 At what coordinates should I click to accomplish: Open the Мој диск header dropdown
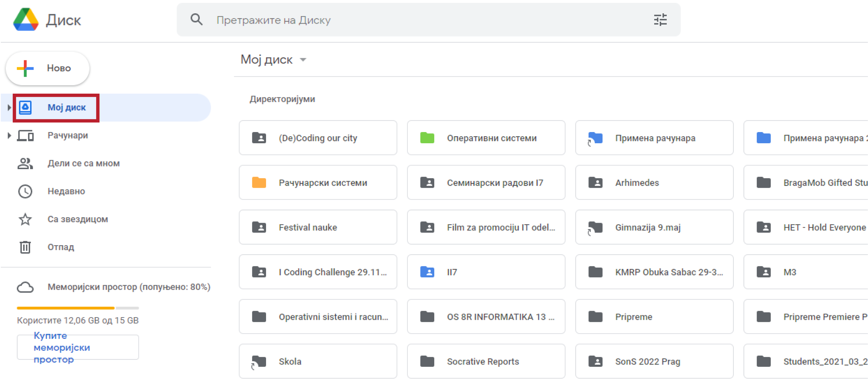[x=303, y=60]
